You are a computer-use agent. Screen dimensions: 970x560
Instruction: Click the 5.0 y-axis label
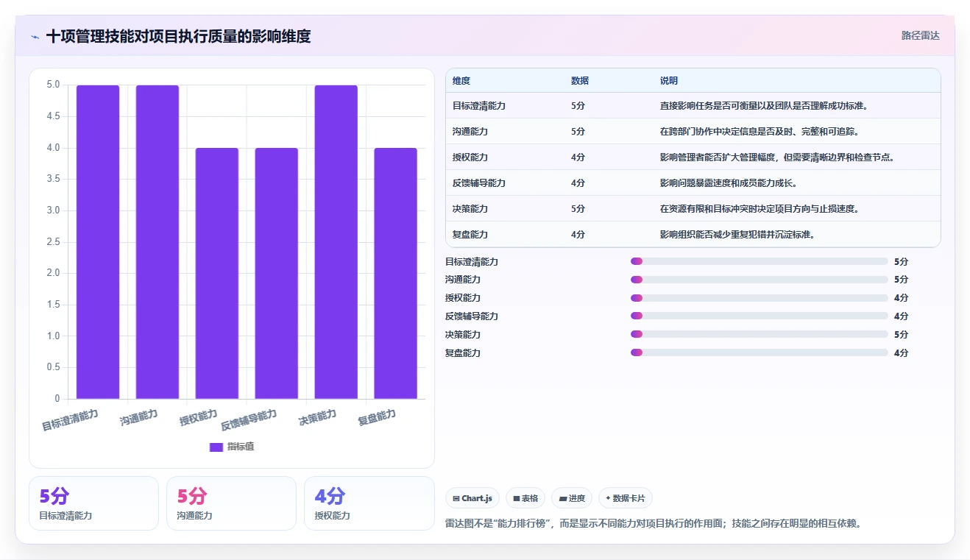53,85
